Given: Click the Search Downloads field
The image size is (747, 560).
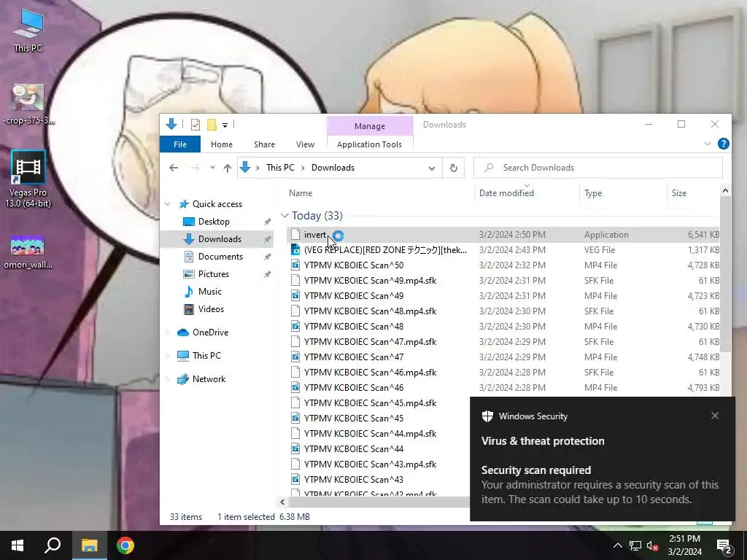Looking at the screenshot, I should coord(598,168).
